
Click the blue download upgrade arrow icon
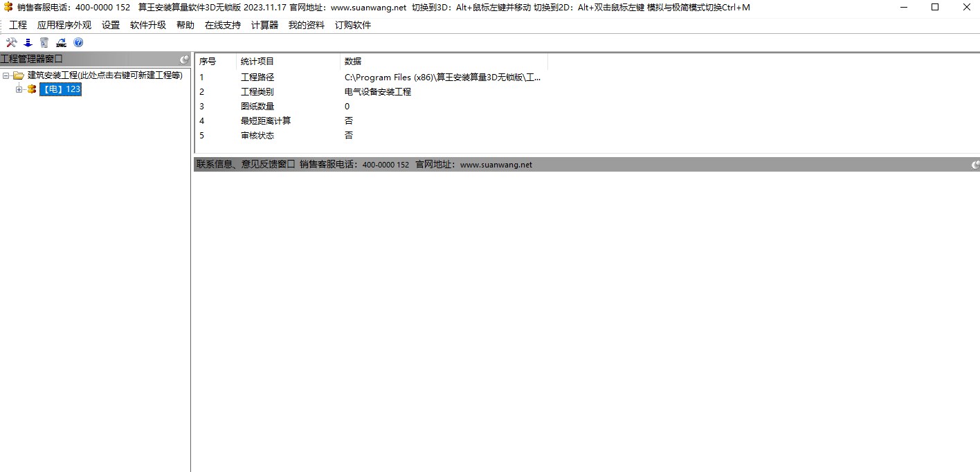coord(27,42)
